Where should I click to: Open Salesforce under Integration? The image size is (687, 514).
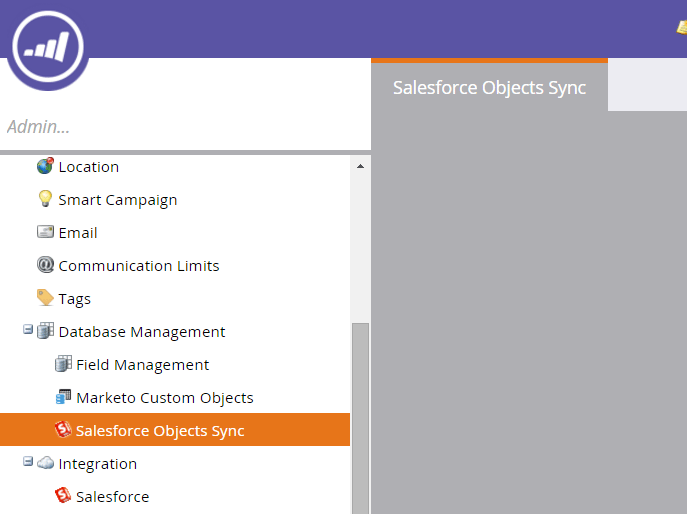pos(113,497)
